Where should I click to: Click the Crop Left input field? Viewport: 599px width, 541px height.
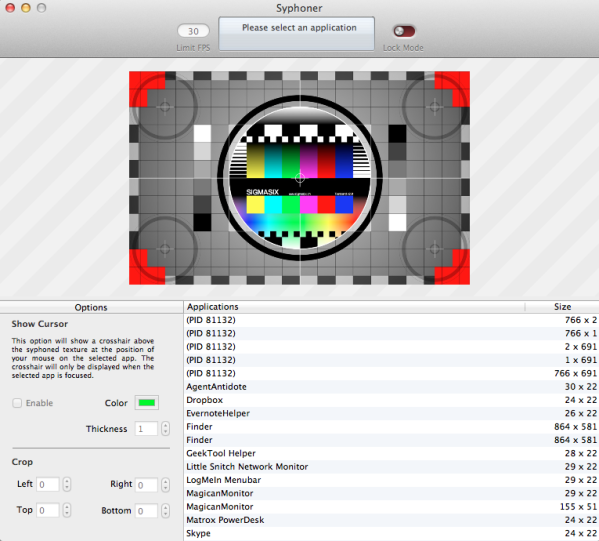point(48,484)
